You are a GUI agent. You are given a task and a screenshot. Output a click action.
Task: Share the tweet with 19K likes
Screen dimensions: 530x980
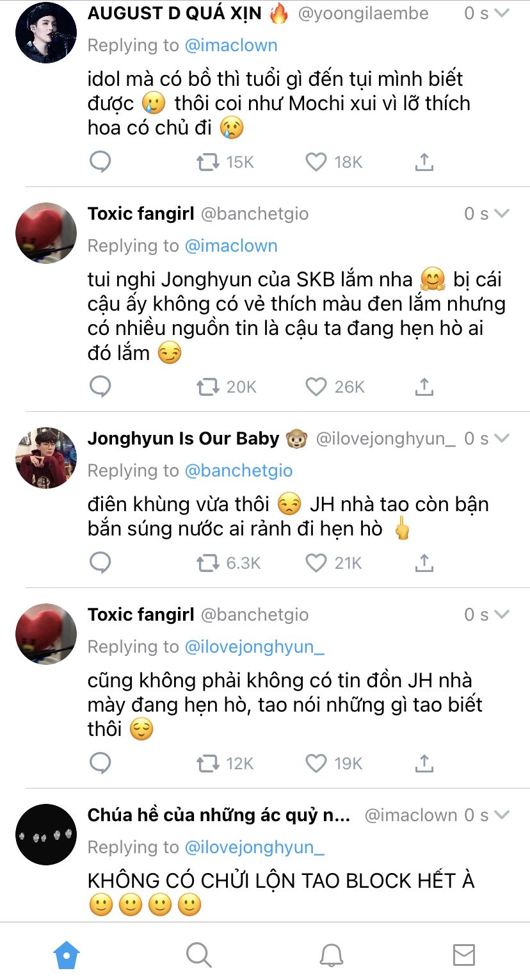coord(424,763)
